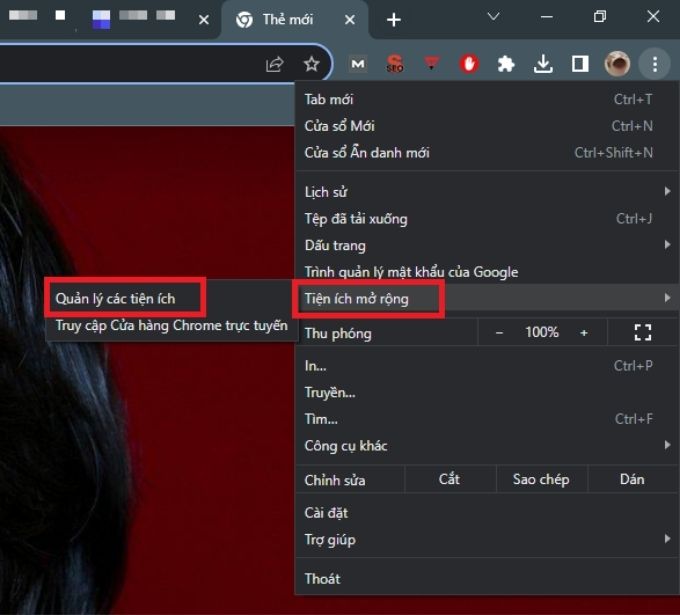Click the Sao chép button
The height and width of the screenshot is (615, 680).
pos(541,479)
